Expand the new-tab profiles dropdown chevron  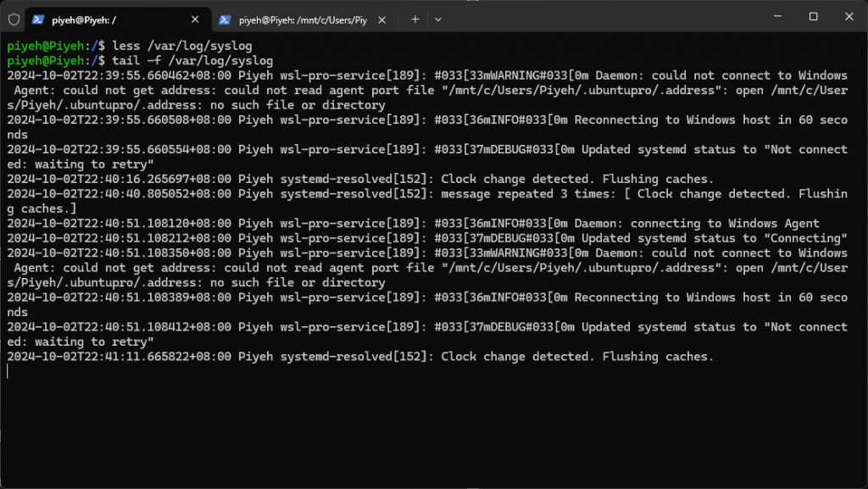click(438, 19)
